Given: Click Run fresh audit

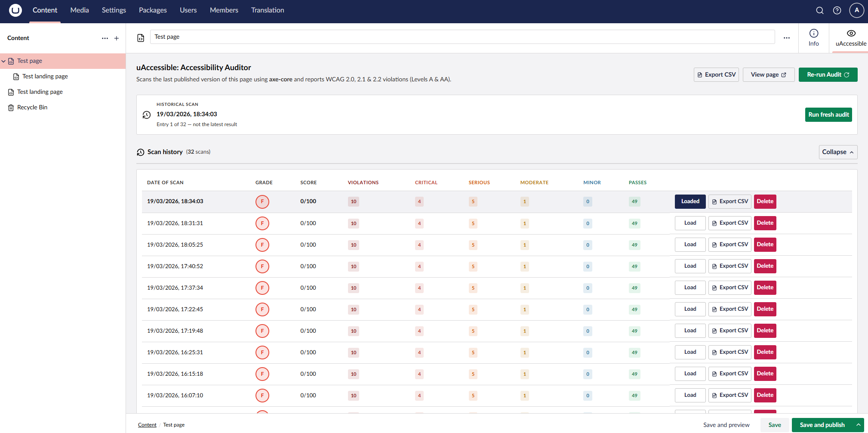Looking at the screenshot, I should tap(828, 114).
